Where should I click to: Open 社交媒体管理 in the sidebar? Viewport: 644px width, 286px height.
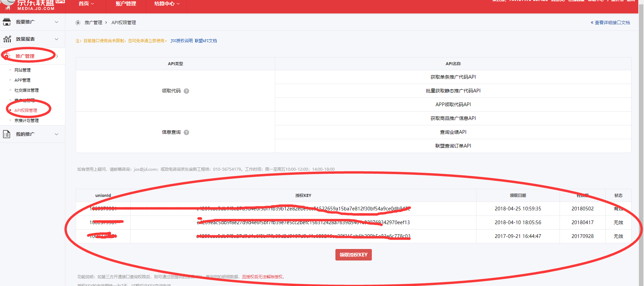(x=27, y=90)
